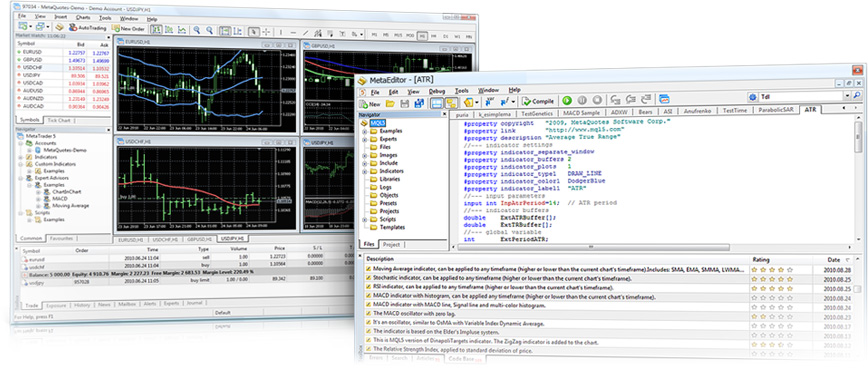Screen dimensions: 868x369
Task: Select USDJPY row in Market Watch
Action: 63,76
